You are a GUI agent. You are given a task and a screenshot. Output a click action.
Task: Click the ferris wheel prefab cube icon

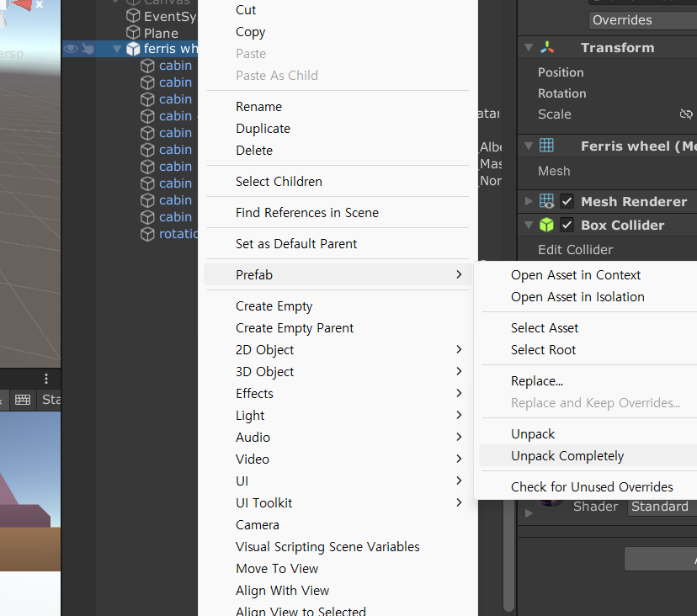pyautogui.click(x=133, y=49)
